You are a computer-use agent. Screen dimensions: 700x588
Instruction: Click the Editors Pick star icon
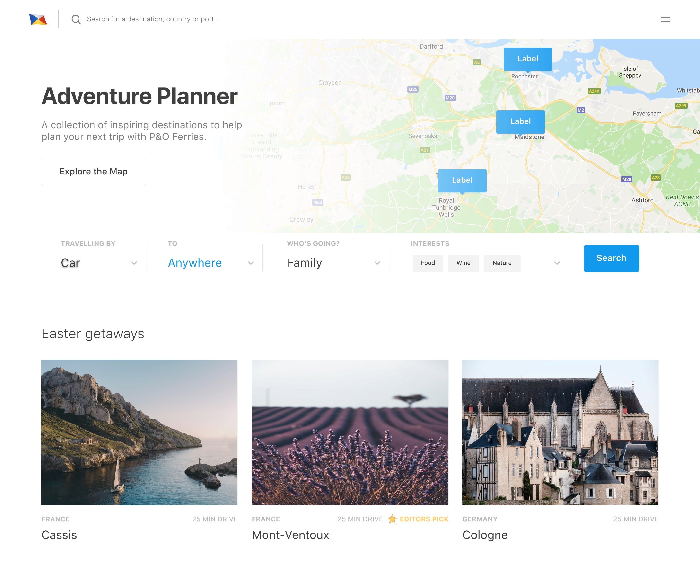[x=392, y=519]
